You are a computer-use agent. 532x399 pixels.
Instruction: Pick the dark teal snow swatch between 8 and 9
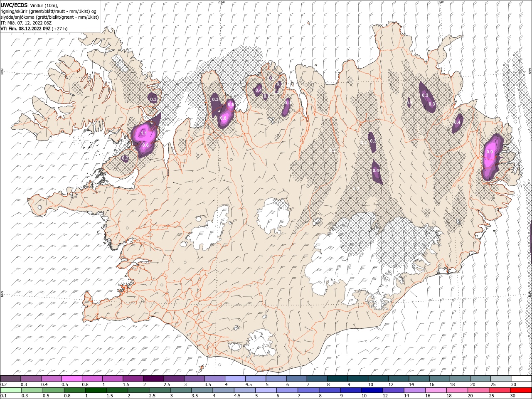click(337, 379)
